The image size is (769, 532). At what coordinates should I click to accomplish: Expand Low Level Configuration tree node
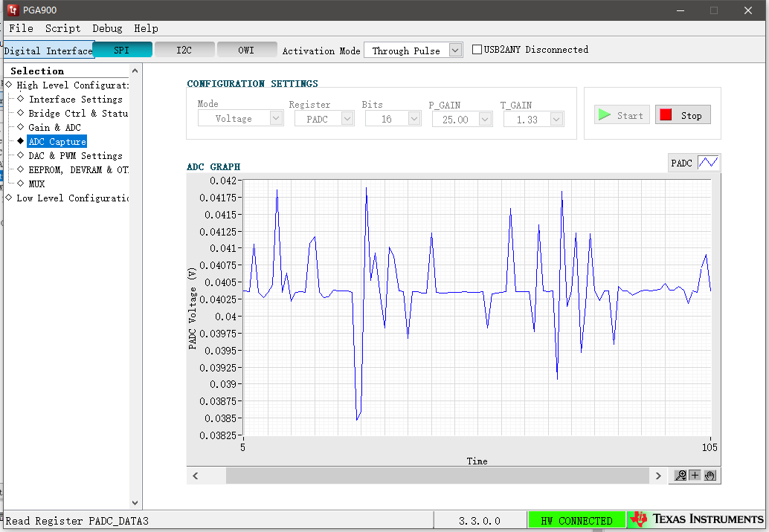(x=9, y=198)
